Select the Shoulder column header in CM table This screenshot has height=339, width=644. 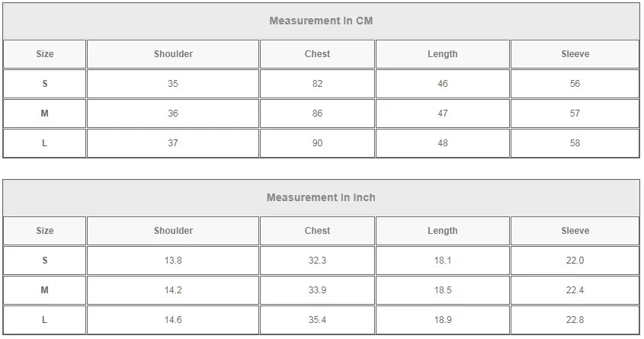tap(173, 54)
